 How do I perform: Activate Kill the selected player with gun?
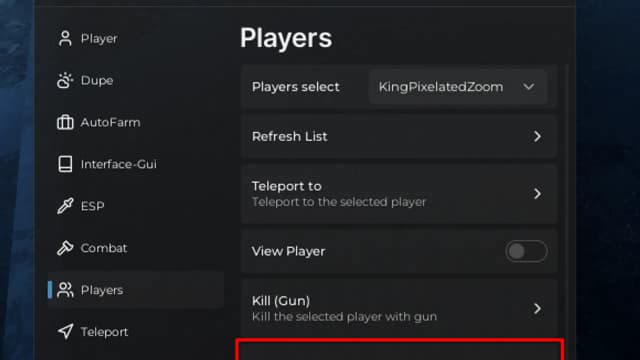coord(399,308)
